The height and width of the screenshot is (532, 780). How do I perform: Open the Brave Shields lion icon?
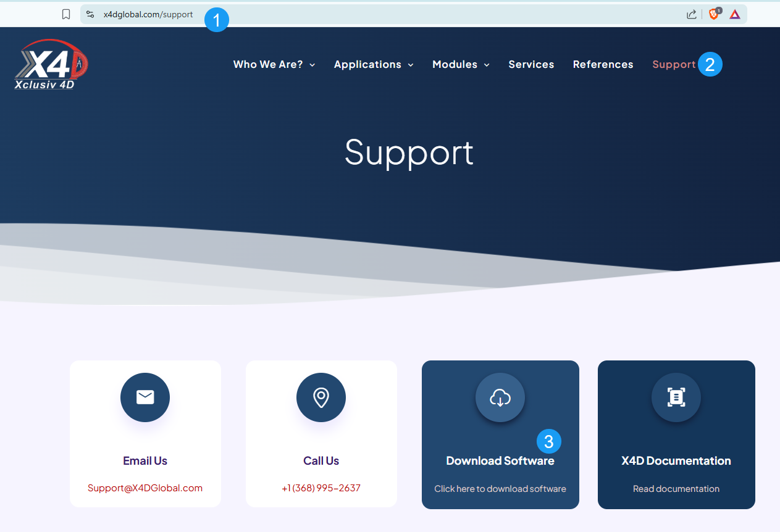click(714, 14)
